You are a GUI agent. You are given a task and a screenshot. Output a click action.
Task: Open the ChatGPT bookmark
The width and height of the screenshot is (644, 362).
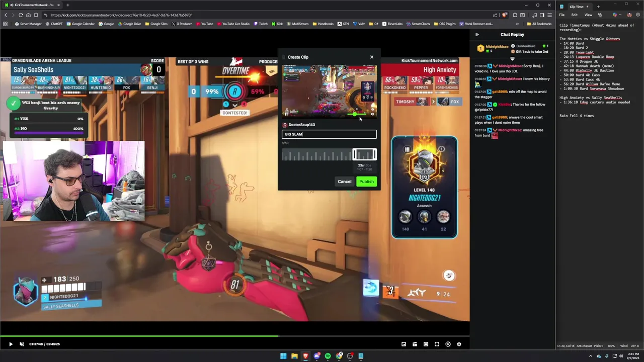tap(53, 24)
